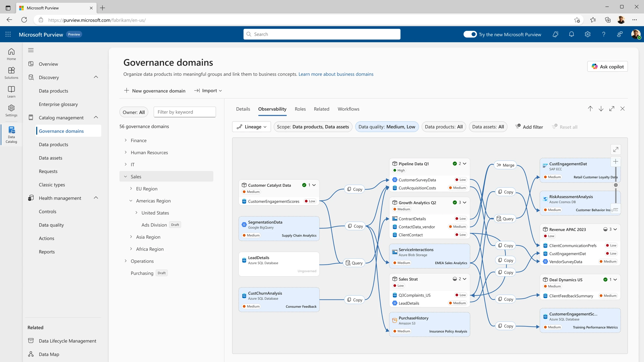Open the Lineage view dropdown
This screenshot has width=644, height=362.
pos(251,127)
